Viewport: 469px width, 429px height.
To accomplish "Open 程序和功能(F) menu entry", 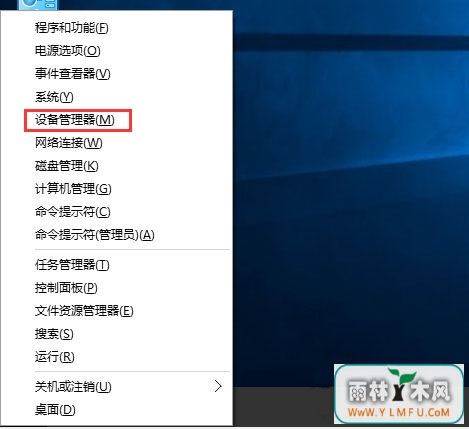I will pos(72,28).
